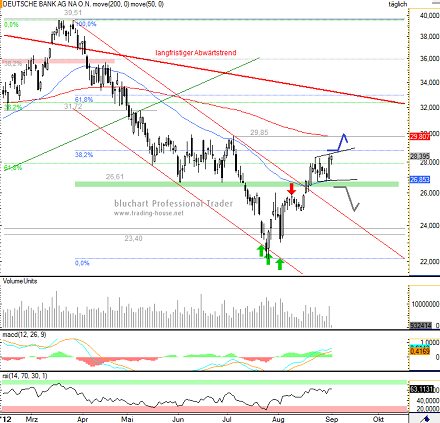Viewport: 440px width, 423px height.
Task: Click the macd(12, 26, 9) indicator label
Action: click(x=24, y=334)
